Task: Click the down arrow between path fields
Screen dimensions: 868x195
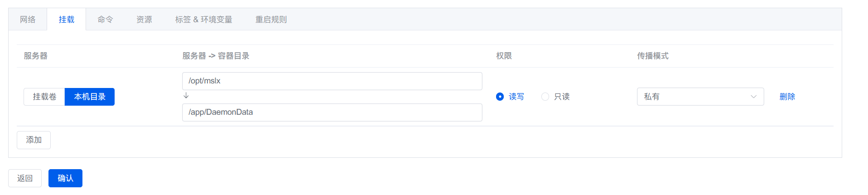Action: coord(186,96)
